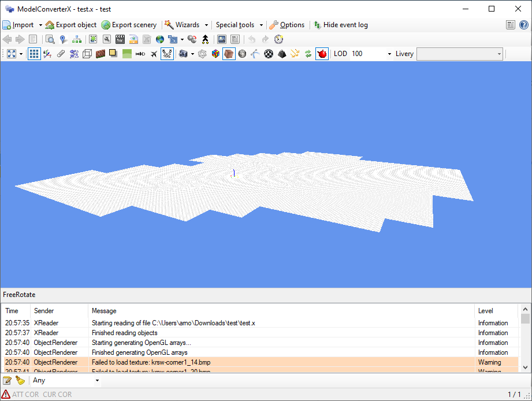Viewport: 532px width, 401px height.
Task: Click the globe icon in second toolbar
Action: coord(160,39)
